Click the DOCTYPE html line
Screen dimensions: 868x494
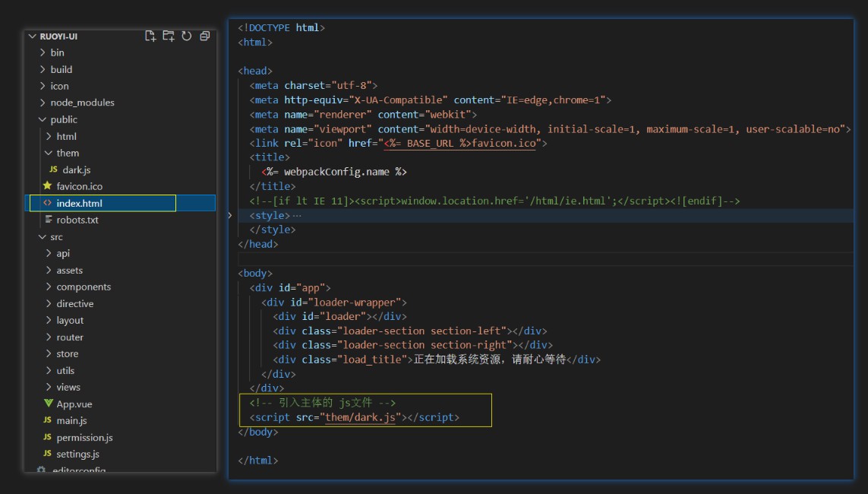coord(281,27)
